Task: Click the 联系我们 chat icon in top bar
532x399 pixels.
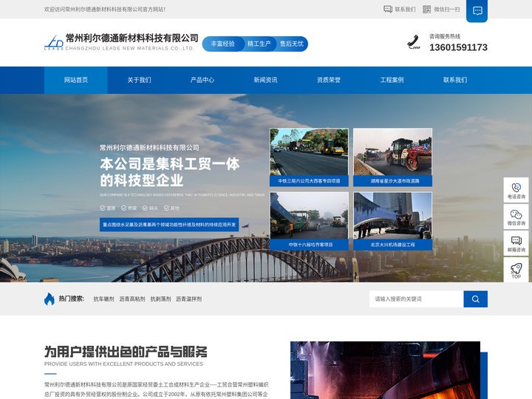Action: pyautogui.click(x=388, y=9)
